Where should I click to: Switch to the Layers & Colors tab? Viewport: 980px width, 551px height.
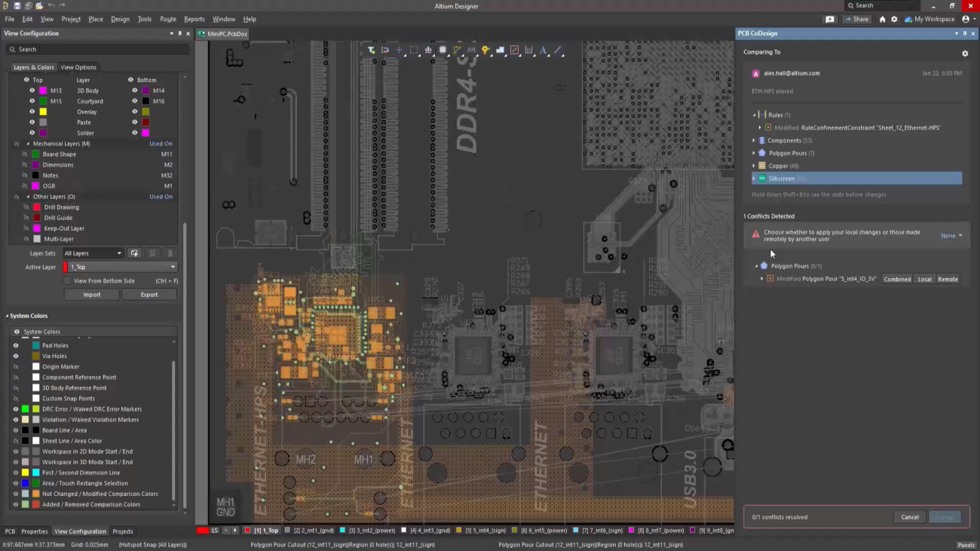[33, 67]
